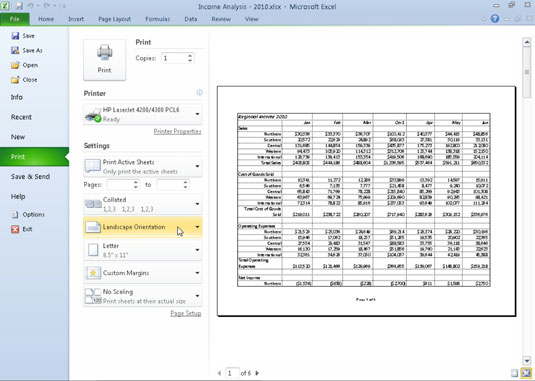Expand the Custom Margins dropdown

[143, 273]
